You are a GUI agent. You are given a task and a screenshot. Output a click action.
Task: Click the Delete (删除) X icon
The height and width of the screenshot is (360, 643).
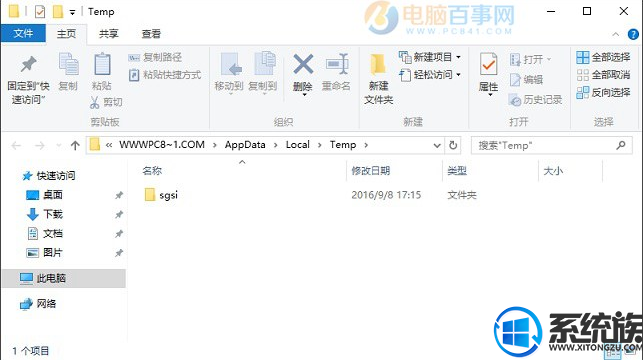(303, 64)
